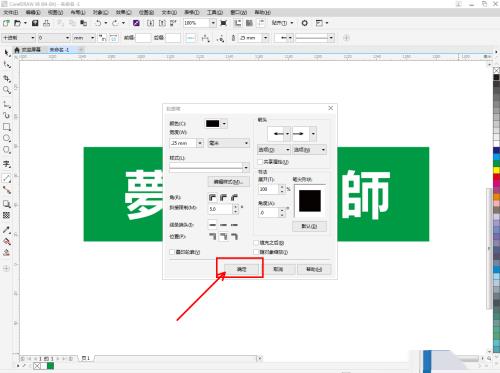Click the Save icon in standard toolbar

35,23
